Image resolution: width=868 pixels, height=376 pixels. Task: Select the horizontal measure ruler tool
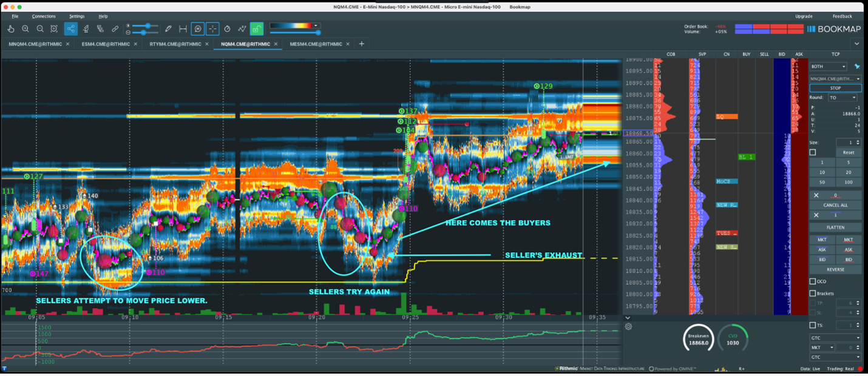pos(183,29)
